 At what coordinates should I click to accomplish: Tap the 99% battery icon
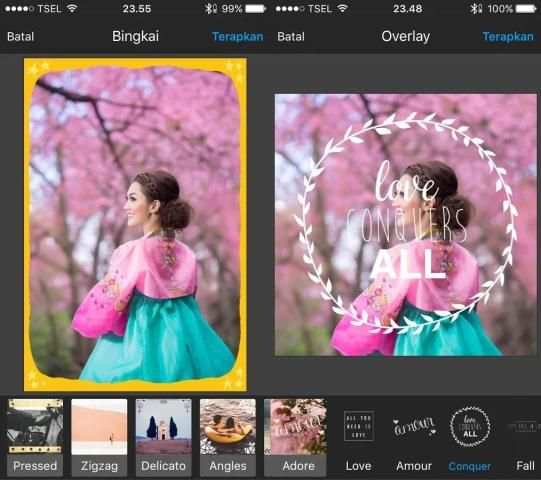255,9
